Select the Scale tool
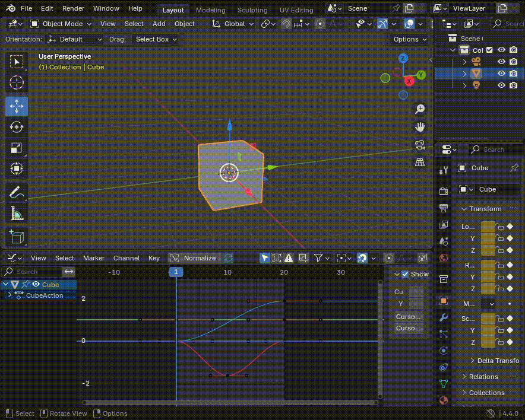 tap(17, 148)
